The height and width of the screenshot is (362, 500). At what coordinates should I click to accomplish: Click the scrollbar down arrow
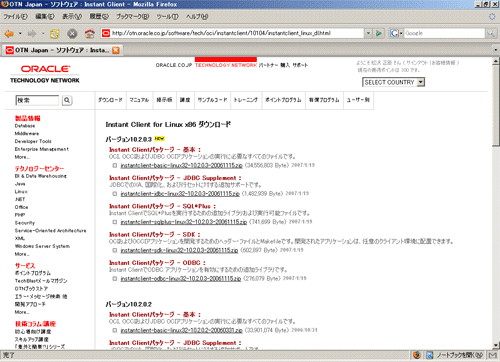[x=496, y=345]
